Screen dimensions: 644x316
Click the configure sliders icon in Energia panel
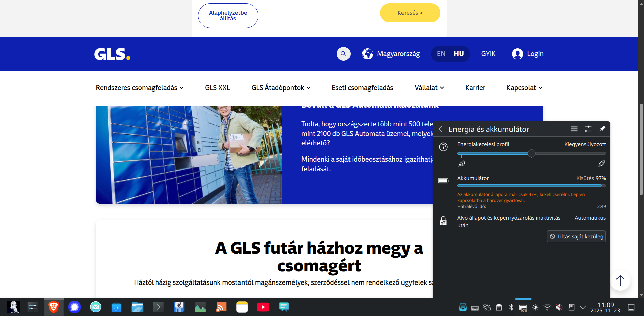588,129
